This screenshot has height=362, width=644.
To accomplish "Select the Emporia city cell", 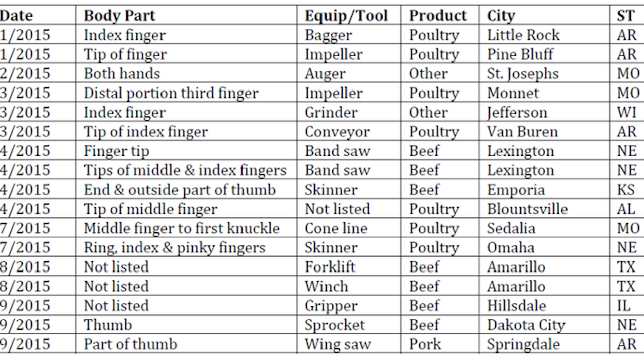I will coord(516,190).
